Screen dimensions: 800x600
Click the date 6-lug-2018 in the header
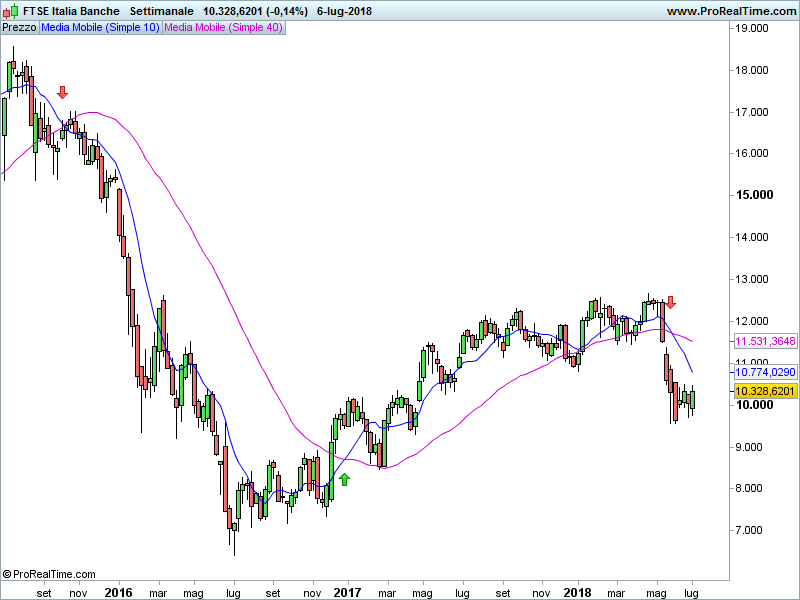344,11
